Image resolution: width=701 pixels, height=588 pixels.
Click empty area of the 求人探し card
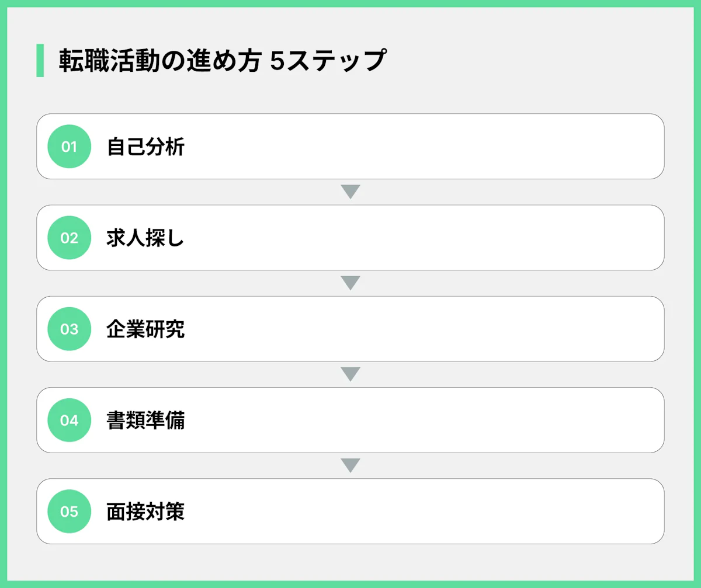(421, 238)
